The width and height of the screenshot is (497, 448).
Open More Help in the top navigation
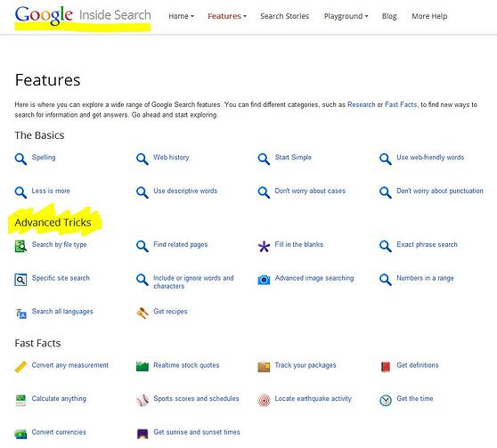pyautogui.click(x=429, y=16)
